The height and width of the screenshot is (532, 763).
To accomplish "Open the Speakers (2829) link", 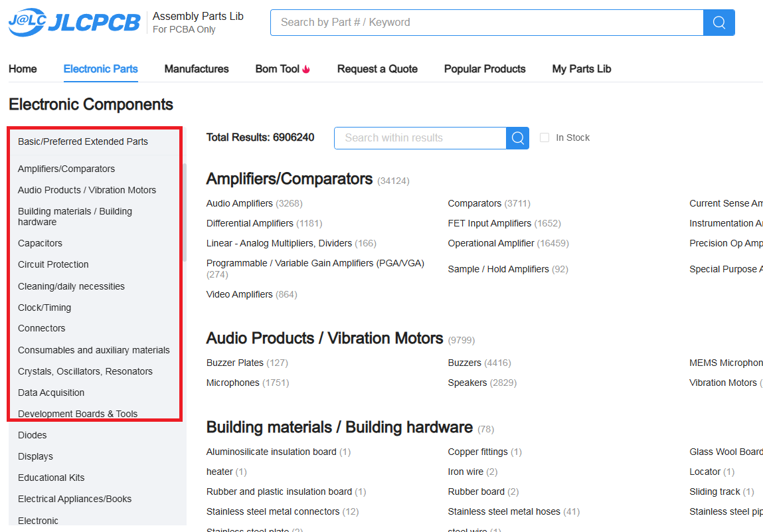I will point(482,383).
